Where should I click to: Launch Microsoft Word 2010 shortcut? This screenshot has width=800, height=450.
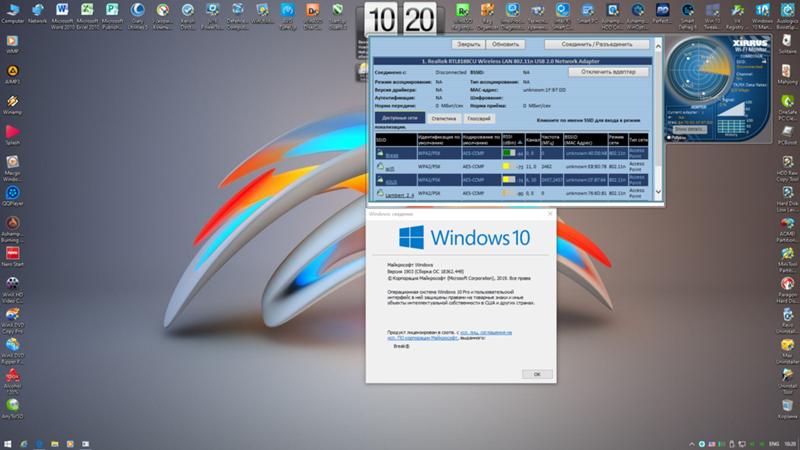(x=62, y=15)
